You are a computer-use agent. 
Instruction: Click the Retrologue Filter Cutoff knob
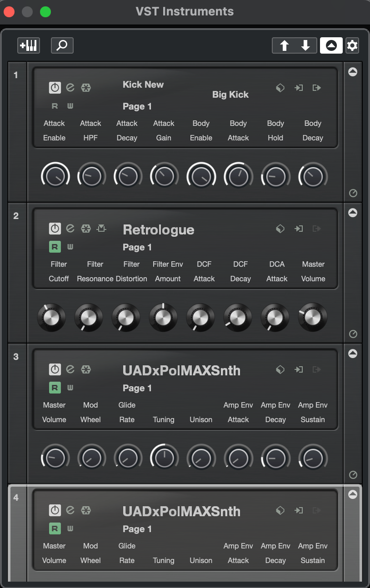[x=51, y=317]
